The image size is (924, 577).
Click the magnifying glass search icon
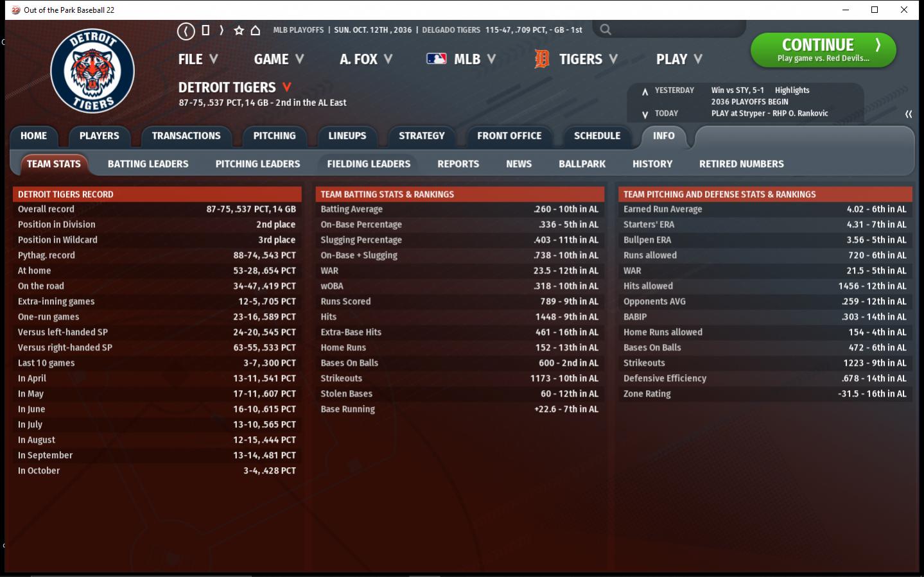(x=606, y=30)
